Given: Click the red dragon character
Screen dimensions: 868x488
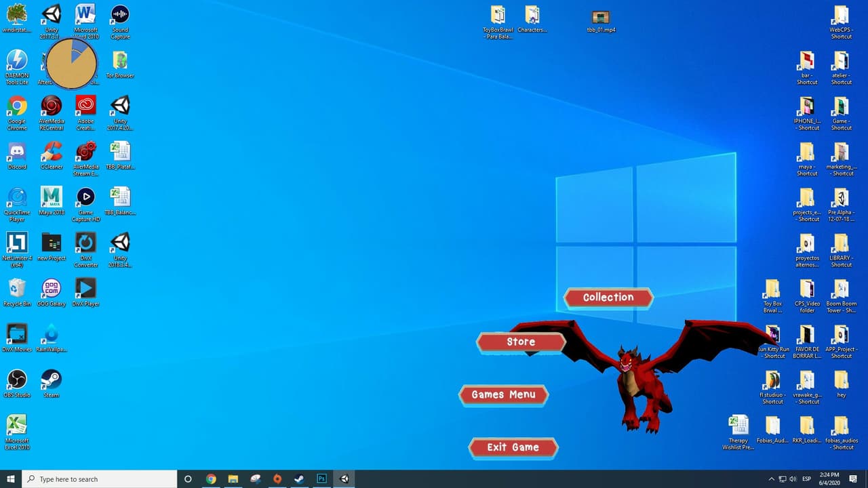Looking at the screenshot, I should pyautogui.click(x=641, y=376).
